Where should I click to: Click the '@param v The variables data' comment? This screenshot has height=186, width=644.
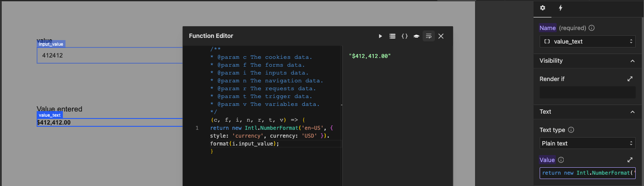pyautogui.click(x=265, y=104)
